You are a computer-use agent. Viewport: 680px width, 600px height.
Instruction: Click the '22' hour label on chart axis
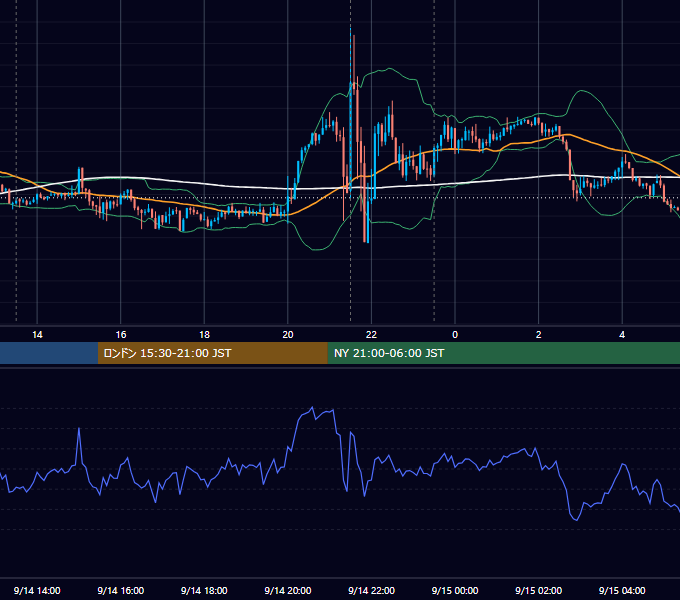pyautogui.click(x=371, y=335)
